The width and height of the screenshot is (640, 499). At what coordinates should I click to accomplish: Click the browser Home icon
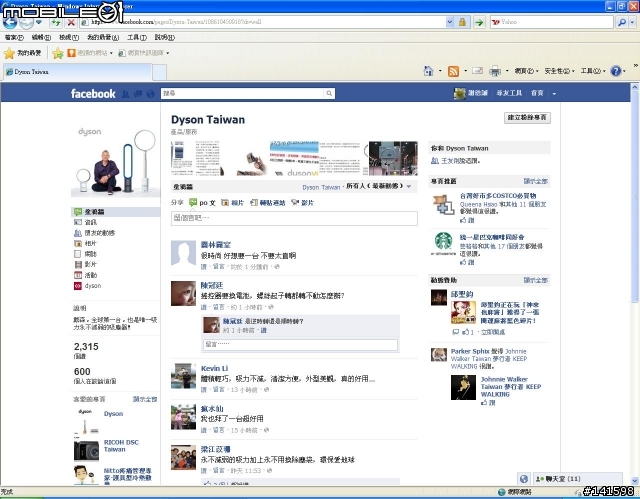428,71
